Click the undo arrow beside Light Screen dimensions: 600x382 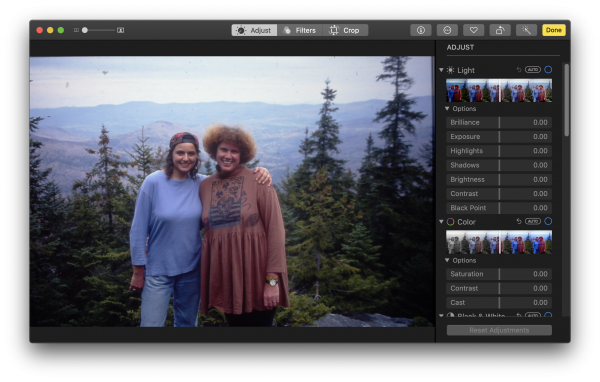[x=519, y=70]
